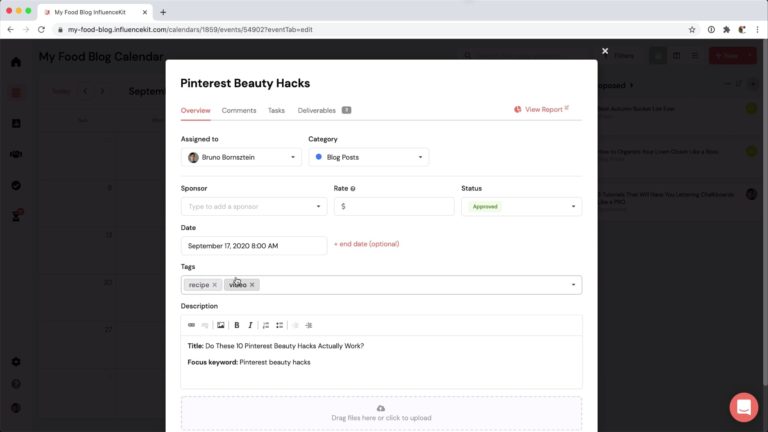
Task: Decrease indent in description editor
Action: tap(295, 325)
